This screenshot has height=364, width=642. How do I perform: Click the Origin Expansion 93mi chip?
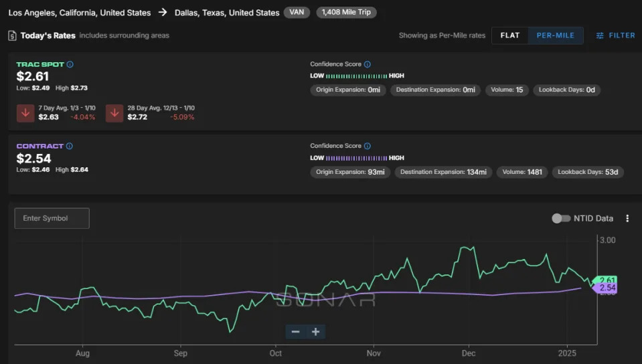[x=351, y=172]
